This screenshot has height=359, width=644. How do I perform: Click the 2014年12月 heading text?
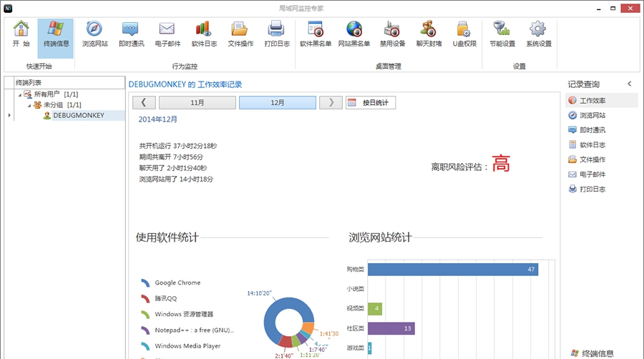pos(157,119)
